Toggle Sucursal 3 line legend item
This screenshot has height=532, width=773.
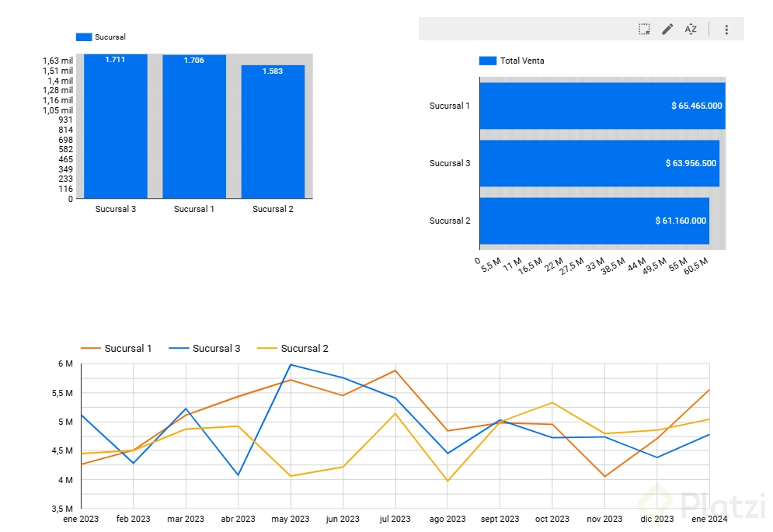[x=204, y=348]
